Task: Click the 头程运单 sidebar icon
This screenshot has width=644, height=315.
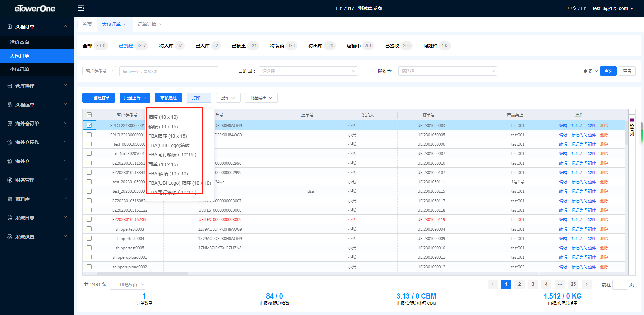Action: click(10, 105)
